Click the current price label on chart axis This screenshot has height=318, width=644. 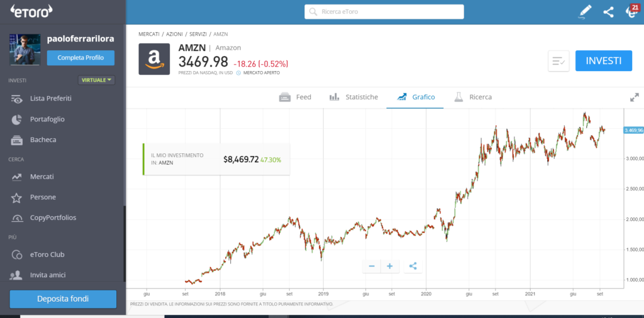[633, 130]
